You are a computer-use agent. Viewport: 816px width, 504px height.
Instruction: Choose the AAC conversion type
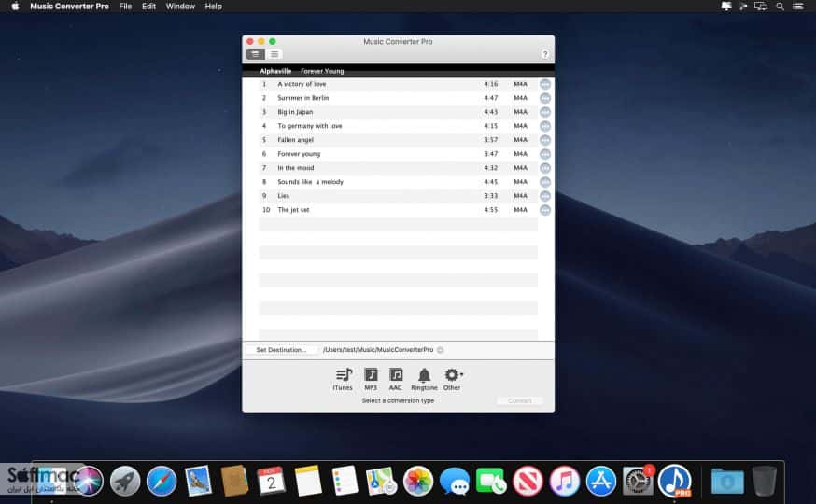pos(396,379)
